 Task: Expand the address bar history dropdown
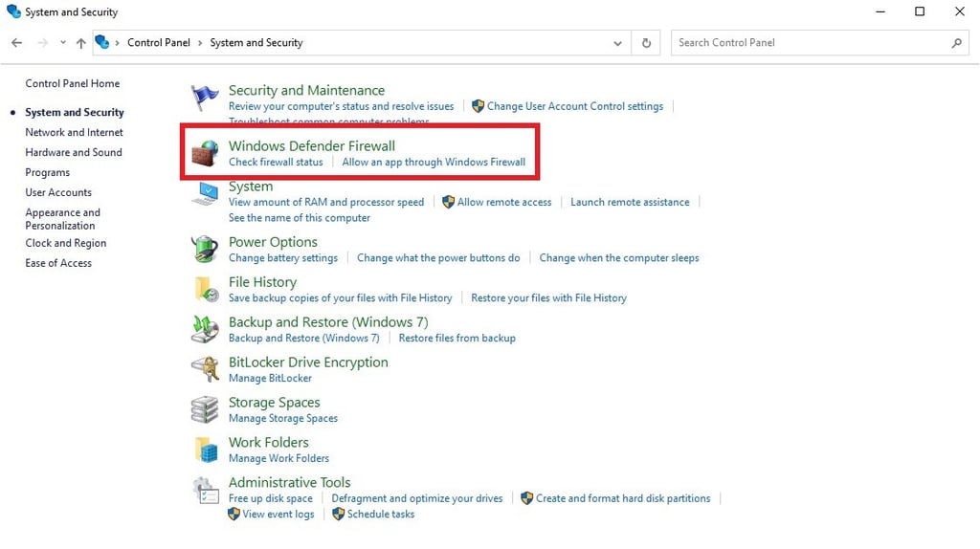(x=617, y=43)
